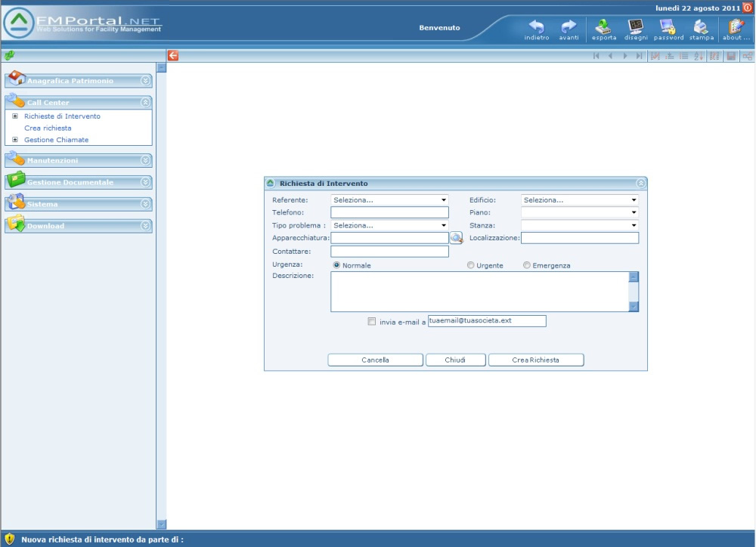Expand the Manutenzioni section chevron

point(145,160)
